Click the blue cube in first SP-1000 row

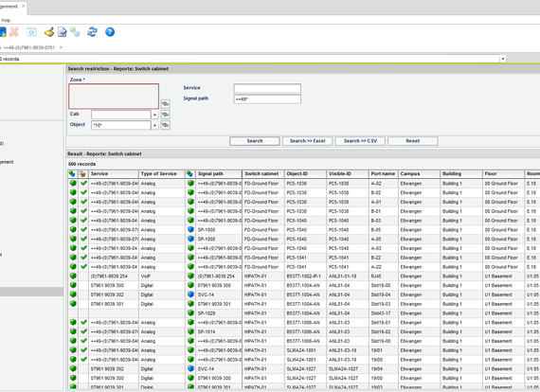190,229
